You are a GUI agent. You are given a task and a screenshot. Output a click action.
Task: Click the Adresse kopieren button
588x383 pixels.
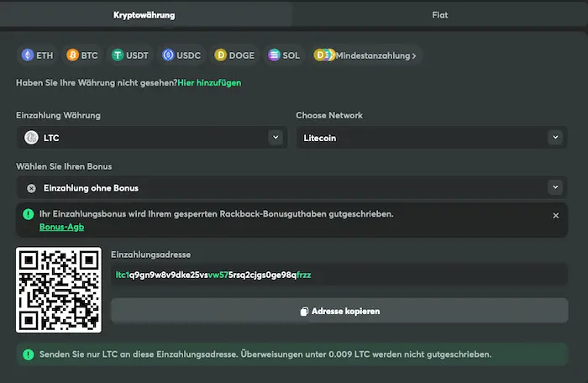(339, 311)
